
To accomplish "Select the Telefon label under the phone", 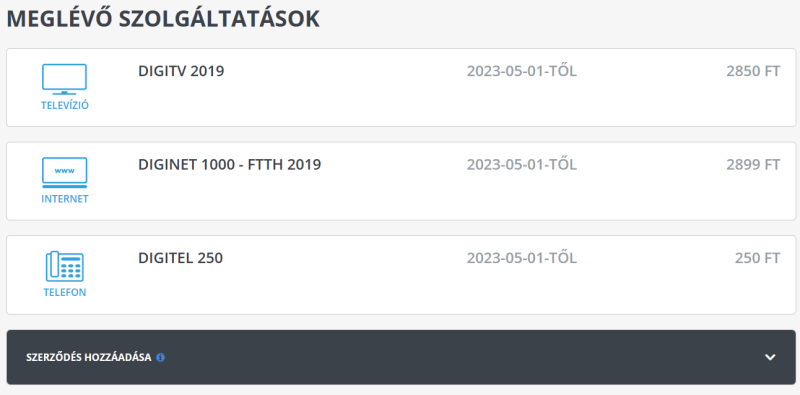I will [x=65, y=293].
